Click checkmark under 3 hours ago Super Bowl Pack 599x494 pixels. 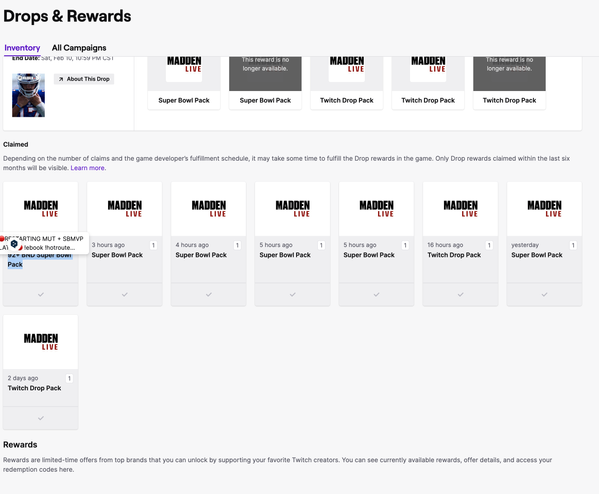click(125, 295)
